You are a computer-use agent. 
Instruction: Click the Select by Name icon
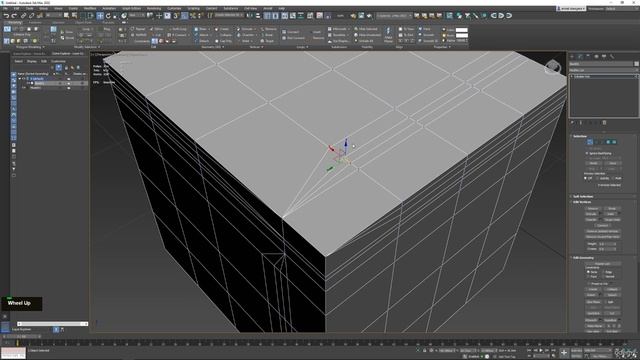[x=74, y=16]
